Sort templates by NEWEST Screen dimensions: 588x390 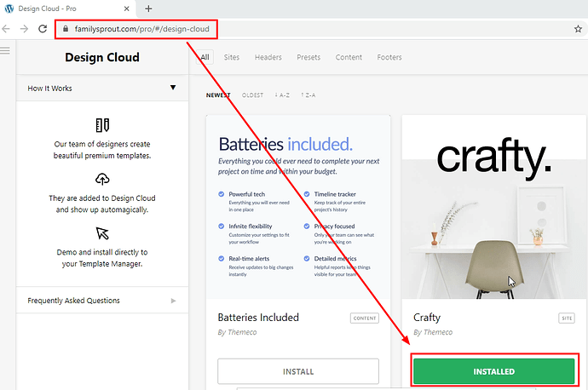(x=218, y=95)
